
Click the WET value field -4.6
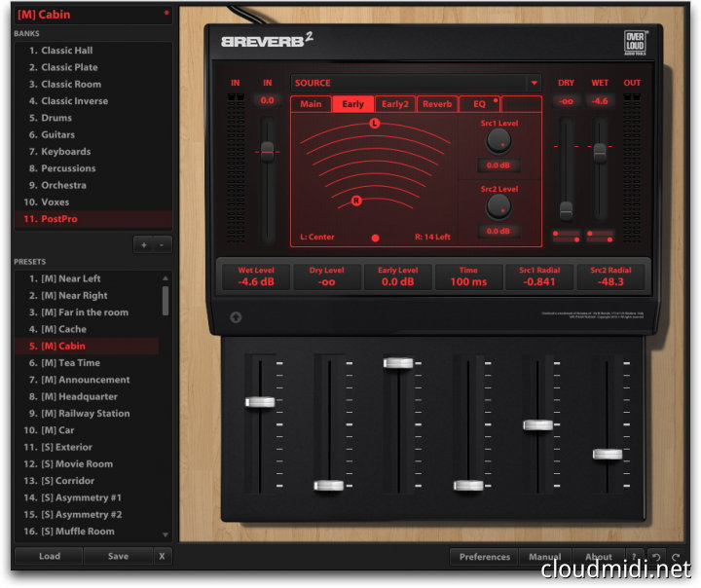click(600, 101)
